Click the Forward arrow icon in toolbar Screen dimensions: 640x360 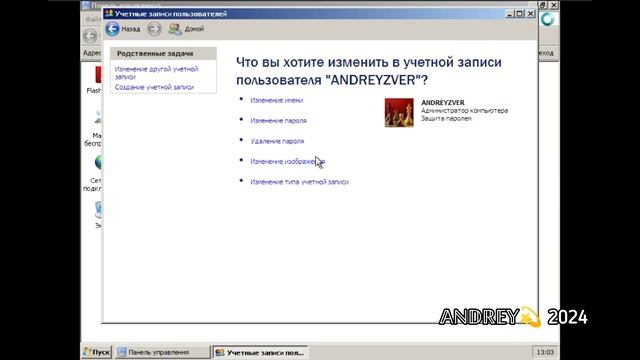point(154,29)
